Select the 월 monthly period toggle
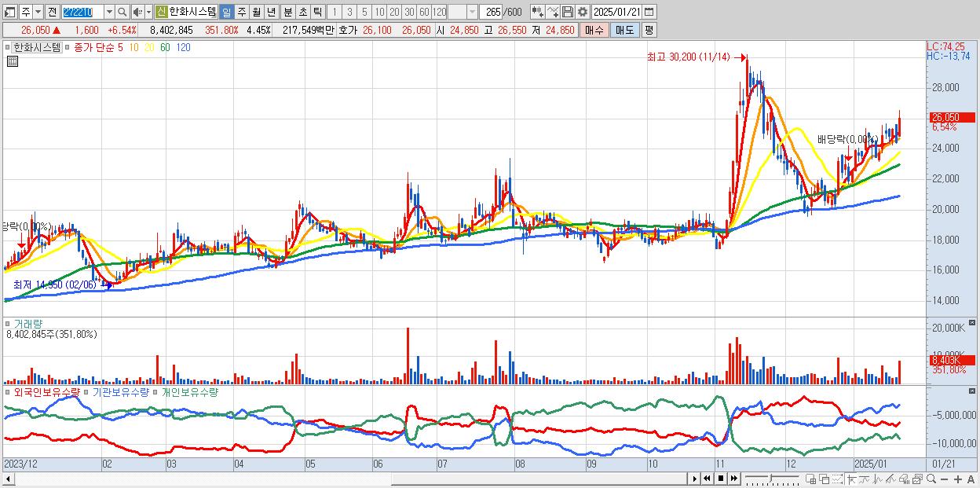The width and height of the screenshot is (980, 488). [256, 12]
